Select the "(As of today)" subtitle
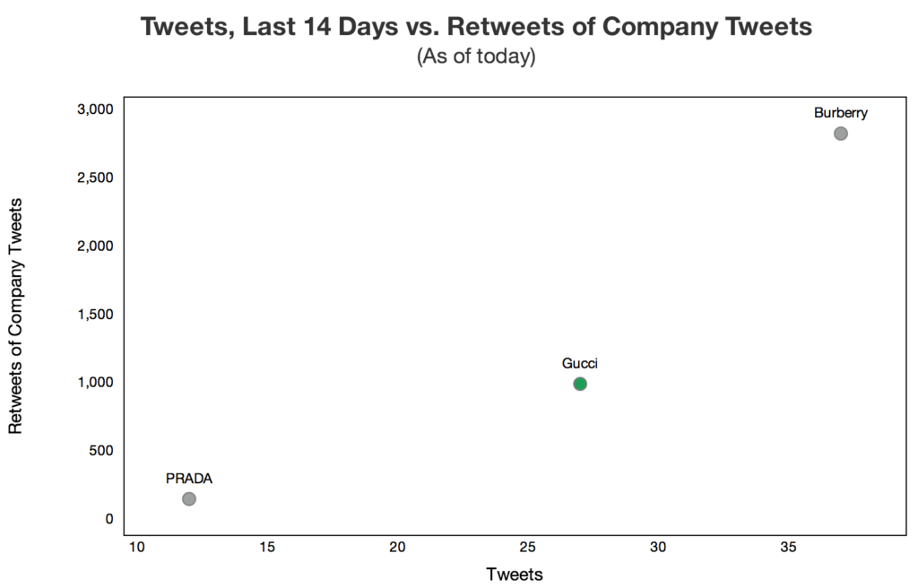The image size is (918, 588). (x=476, y=56)
